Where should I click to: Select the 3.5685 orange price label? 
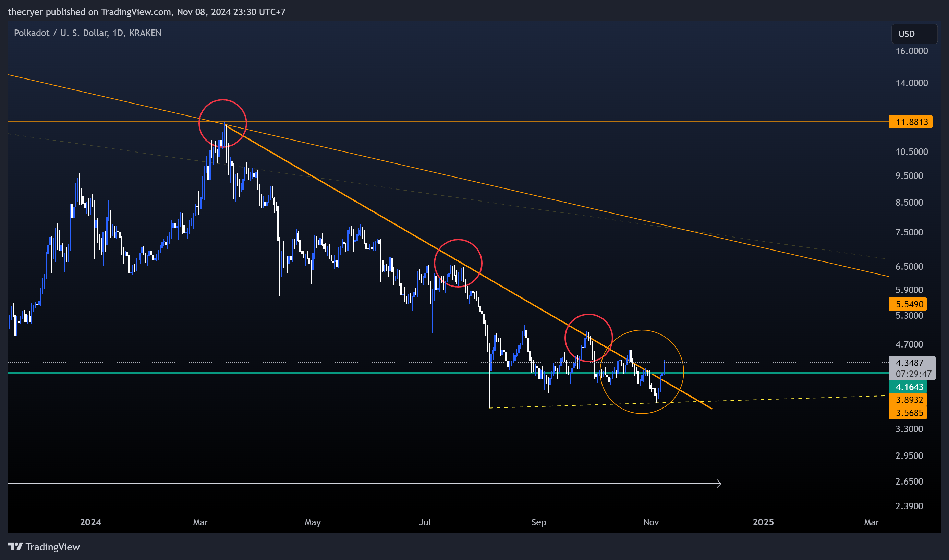point(908,413)
